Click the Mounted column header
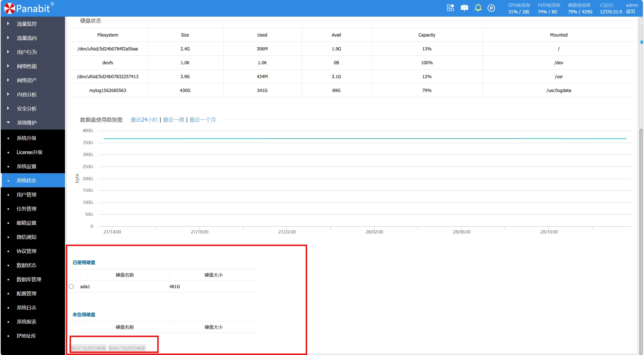Viewport: 644px width, 355px height. [559, 35]
